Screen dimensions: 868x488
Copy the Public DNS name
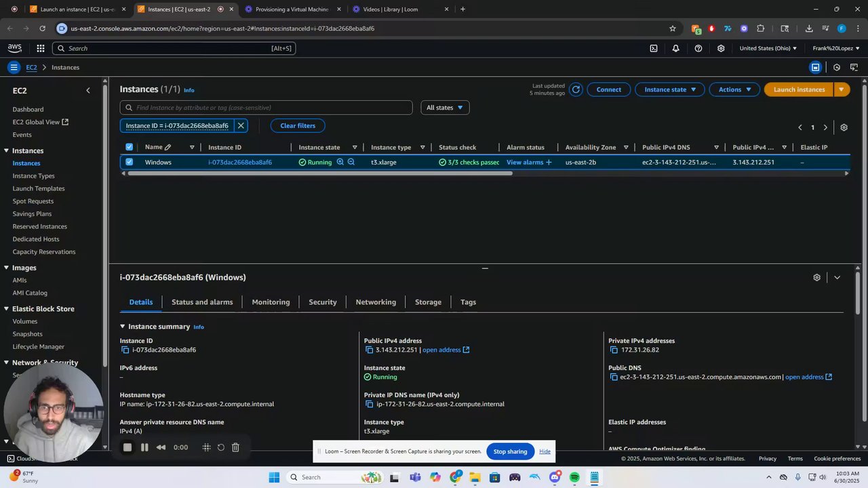(613, 377)
